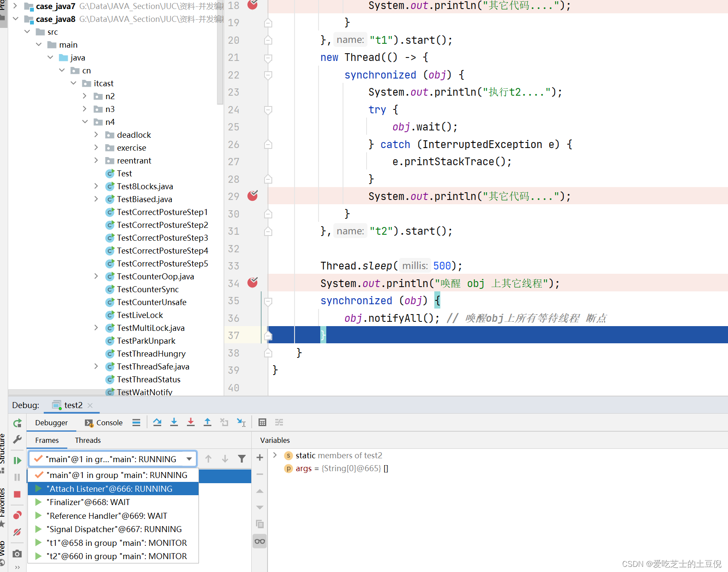Switch to Console tab
728x572 pixels.
coord(104,423)
